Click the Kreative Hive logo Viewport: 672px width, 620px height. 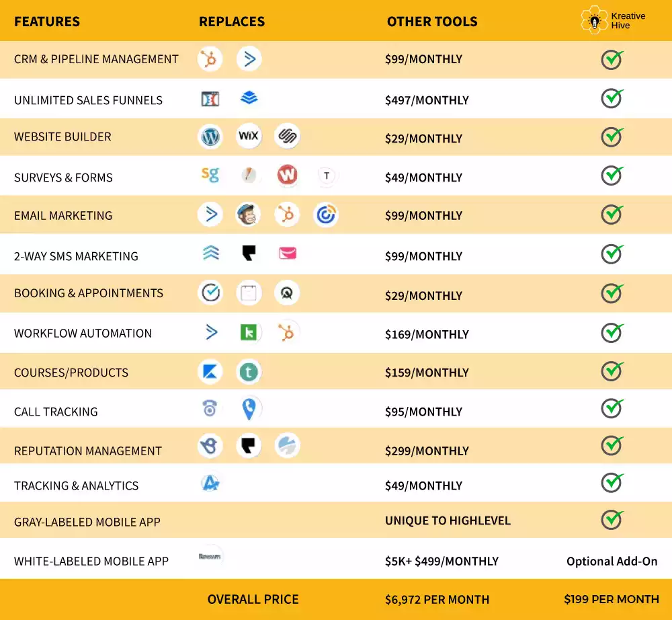[612, 20]
